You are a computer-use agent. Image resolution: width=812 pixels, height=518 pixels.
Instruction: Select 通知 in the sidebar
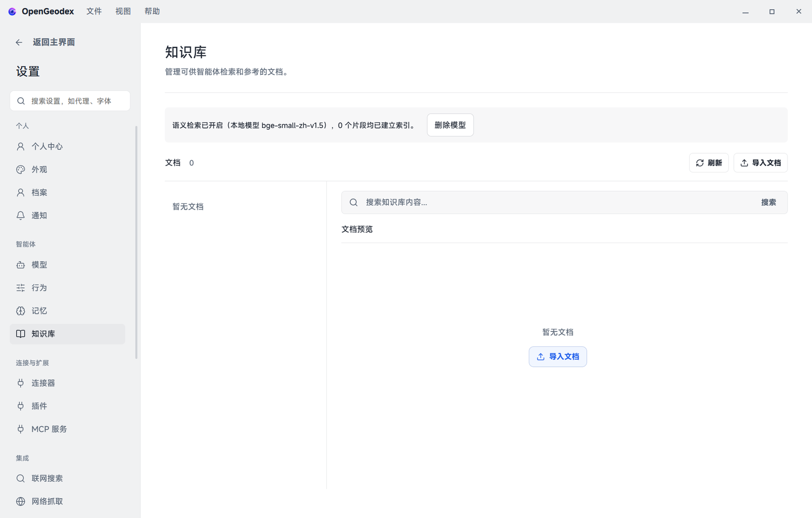click(x=67, y=216)
